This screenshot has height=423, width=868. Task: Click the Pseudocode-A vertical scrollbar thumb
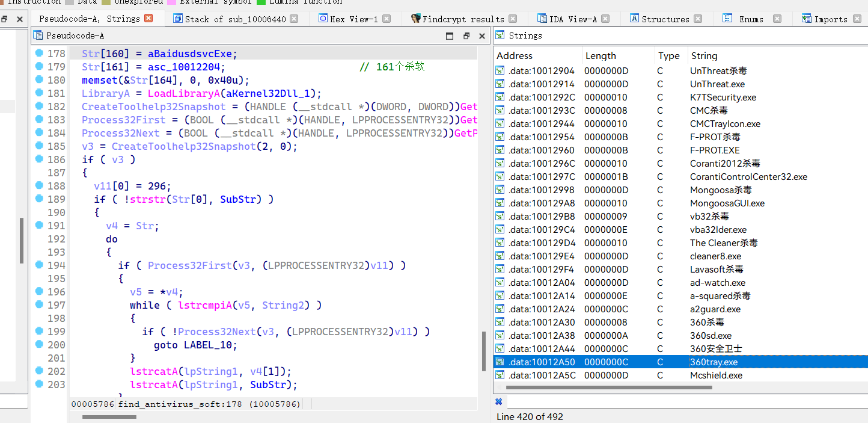pos(484,351)
